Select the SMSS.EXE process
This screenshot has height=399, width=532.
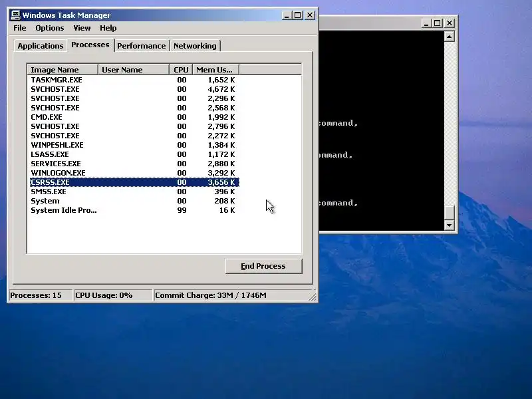point(134,192)
